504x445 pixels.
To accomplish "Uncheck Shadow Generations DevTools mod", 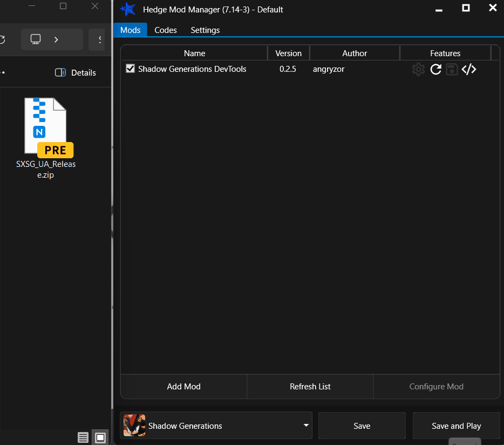I will (x=130, y=69).
